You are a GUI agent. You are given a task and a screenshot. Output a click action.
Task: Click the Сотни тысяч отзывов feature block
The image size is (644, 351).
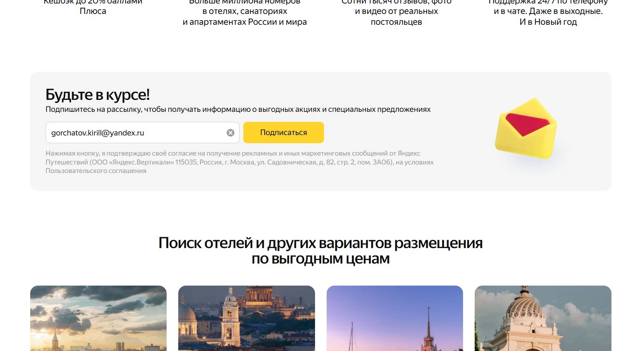396,12
